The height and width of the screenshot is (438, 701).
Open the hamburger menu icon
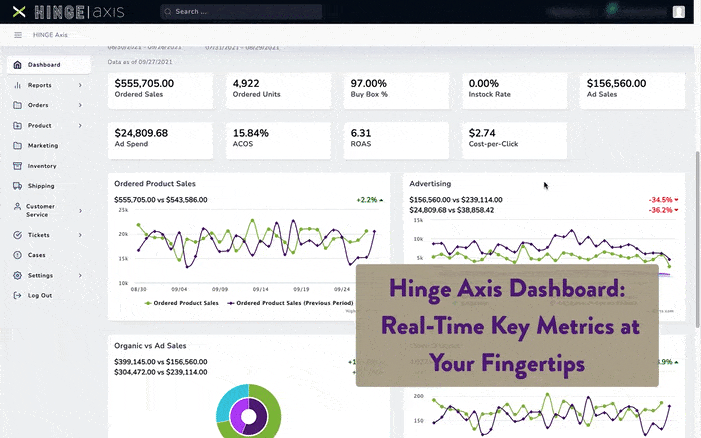pyautogui.click(x=18, y=35)
